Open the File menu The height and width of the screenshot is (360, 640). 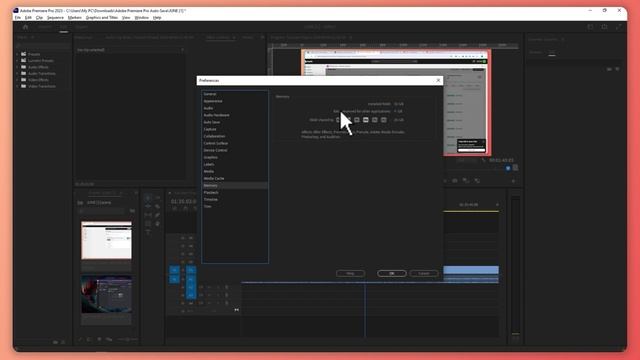click(x=18, y=18)
